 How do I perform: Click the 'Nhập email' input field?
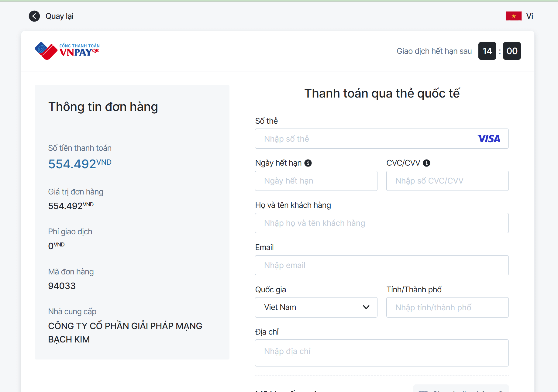[381, 266]
